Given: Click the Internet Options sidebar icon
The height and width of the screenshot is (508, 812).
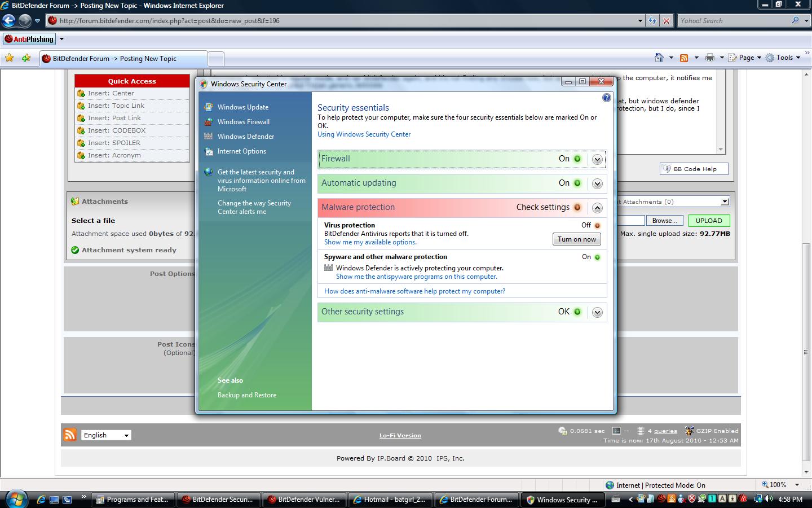Looking at the screenshot, I should (209, 151).
